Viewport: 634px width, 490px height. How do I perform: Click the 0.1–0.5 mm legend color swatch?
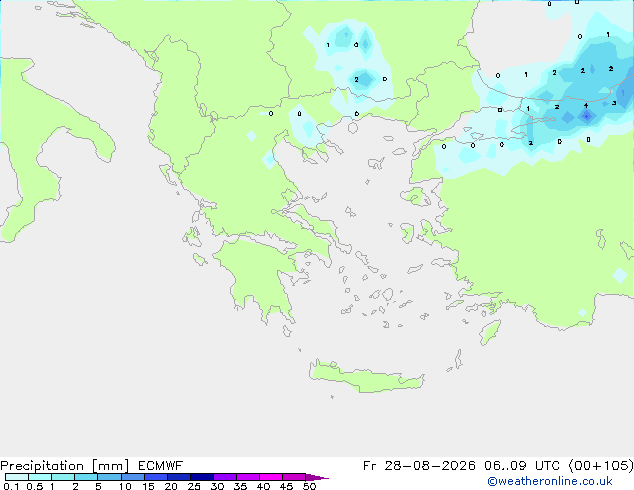point(17,477)
